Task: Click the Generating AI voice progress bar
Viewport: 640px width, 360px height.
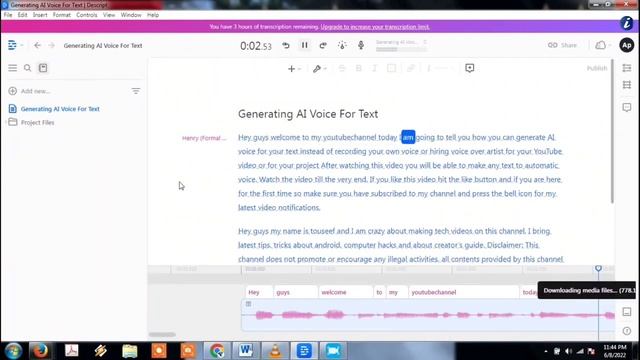Action: click(401, 49)
